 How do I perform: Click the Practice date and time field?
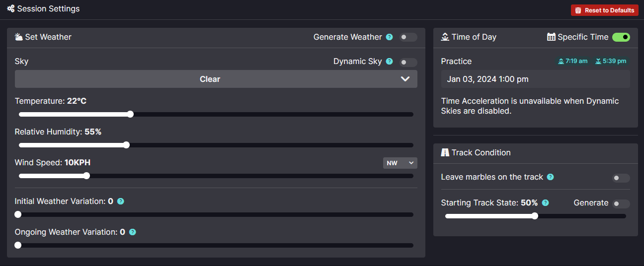(535, 79)
